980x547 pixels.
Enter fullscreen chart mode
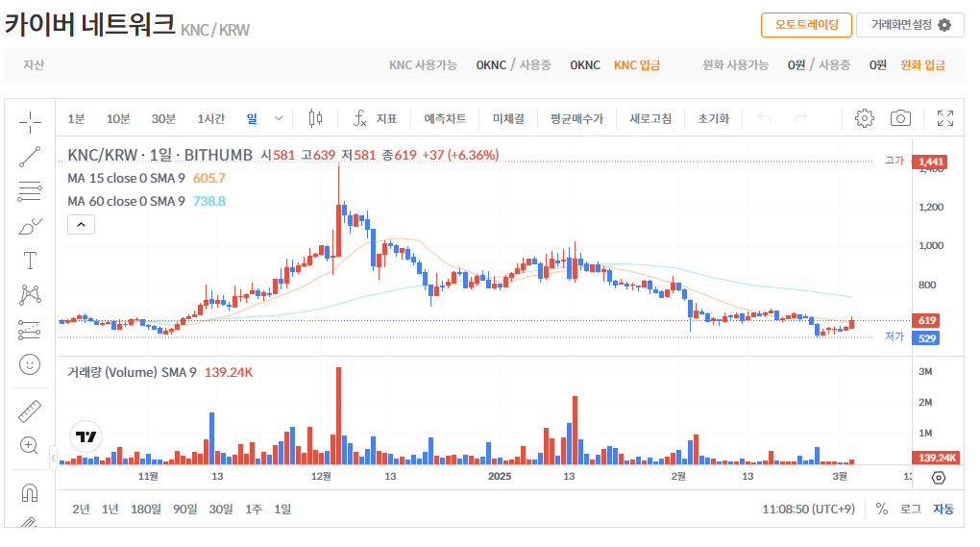coord(945,117)
